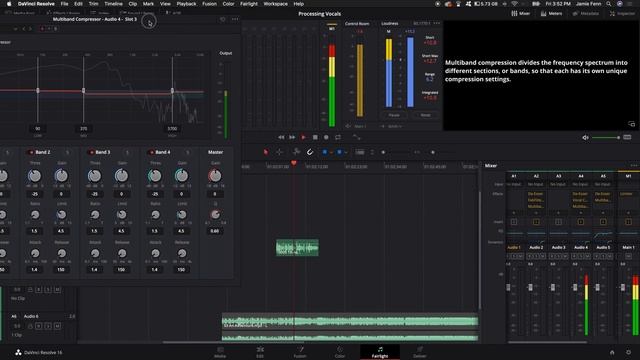This screenshot has height=360, width=640.
Task: Switch to the Color page tab
Action: (x=340, y=352)
